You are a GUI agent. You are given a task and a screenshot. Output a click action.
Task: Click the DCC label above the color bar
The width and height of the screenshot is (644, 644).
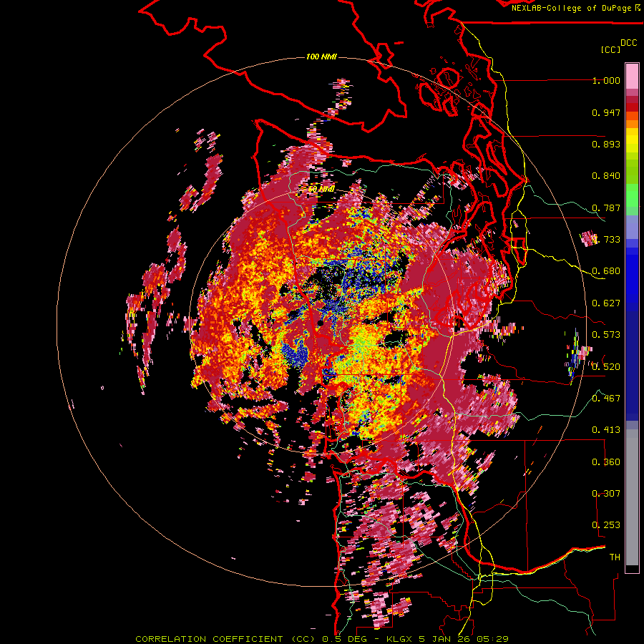[x=628, y=43]
